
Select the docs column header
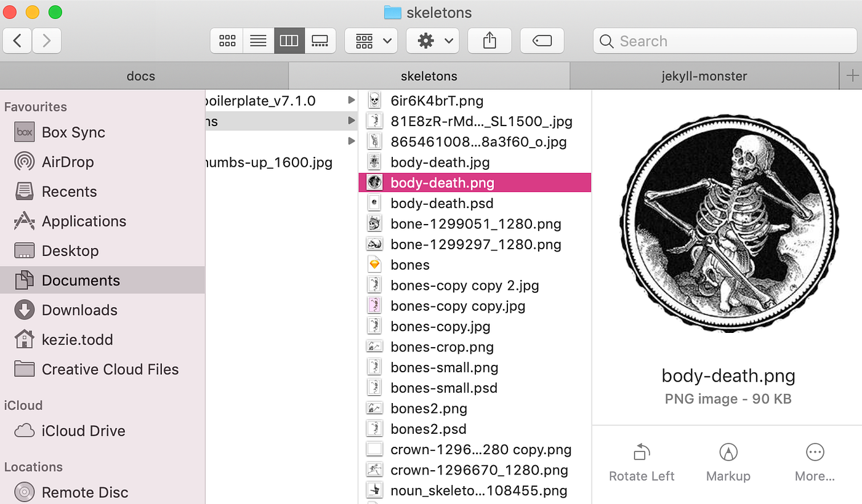point(140,76)
